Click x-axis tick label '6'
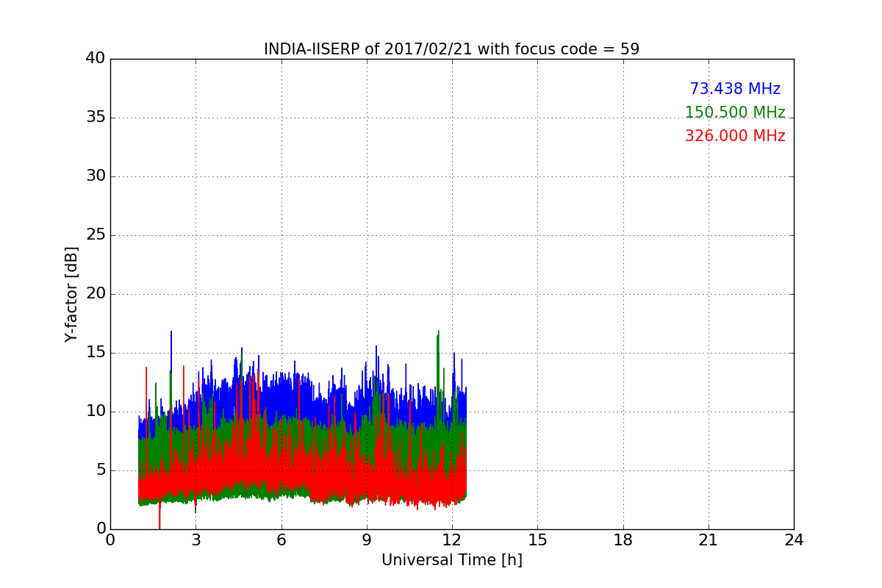Screen dimensions: 882x588 (x=281, y=540)
